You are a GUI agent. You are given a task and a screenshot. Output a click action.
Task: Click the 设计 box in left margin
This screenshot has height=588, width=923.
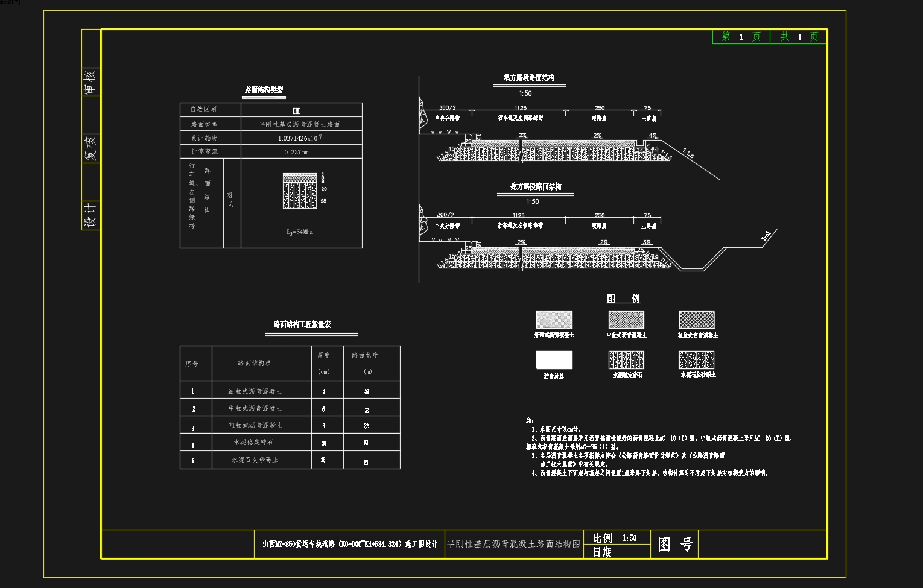(x=90, y=215)
